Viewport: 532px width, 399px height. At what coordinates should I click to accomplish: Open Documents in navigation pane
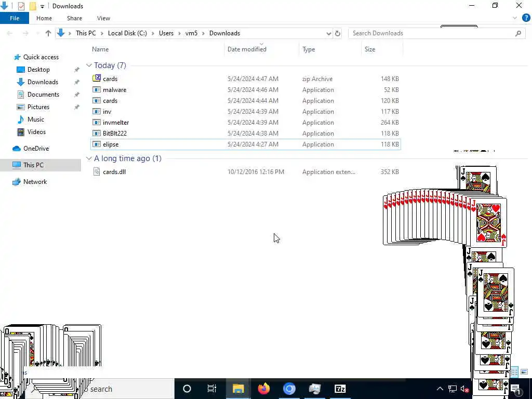click(x=43, y=95)
